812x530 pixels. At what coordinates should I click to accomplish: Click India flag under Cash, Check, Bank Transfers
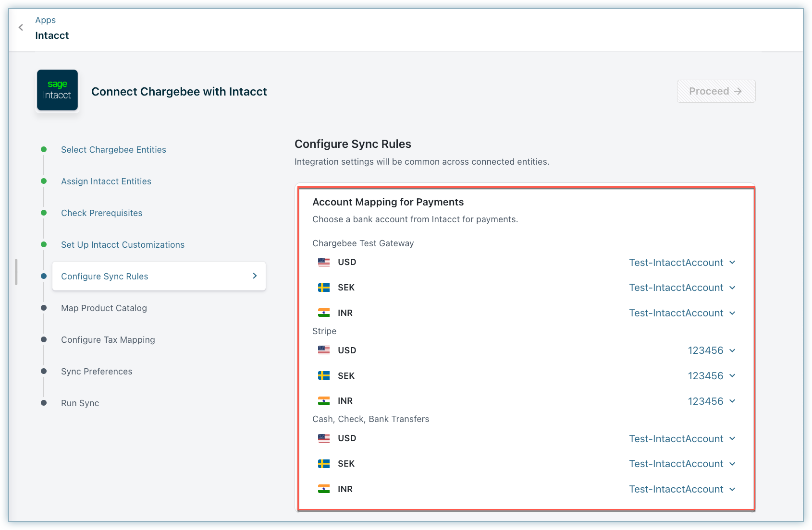[324, 489]
